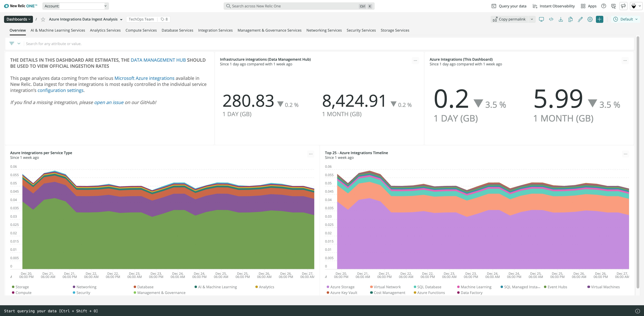644x316 pixels.
Task: Open Copy permalink dropdown arrow
Action: pos(532,19)
